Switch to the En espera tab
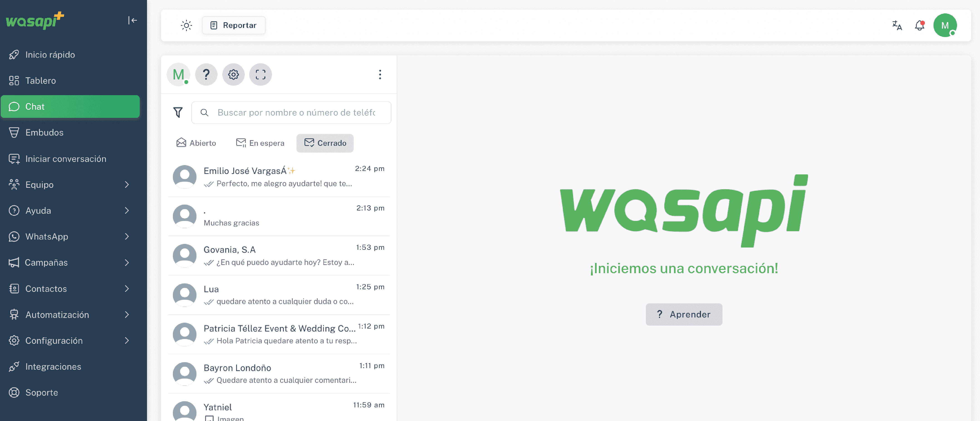The height and width of the screenshot is (421, 980). (260, 143)
